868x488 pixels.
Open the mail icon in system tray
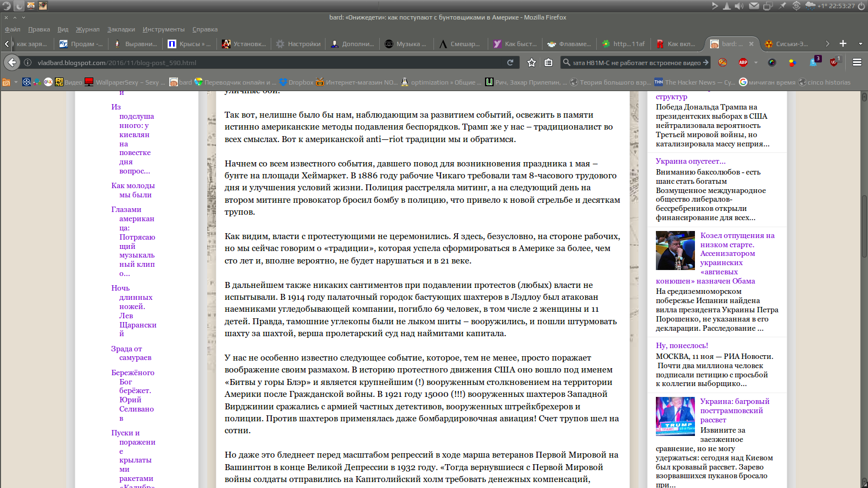point(754,6)
